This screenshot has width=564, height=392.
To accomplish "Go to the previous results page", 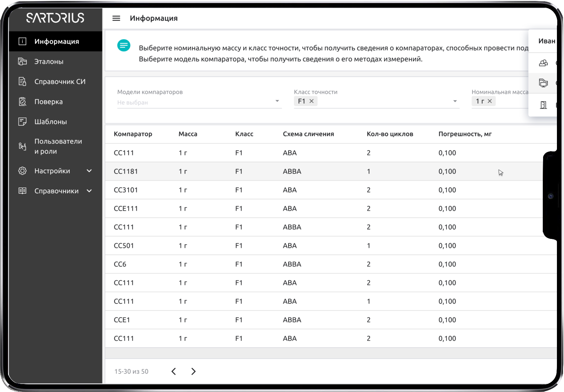I will point(173,371).
